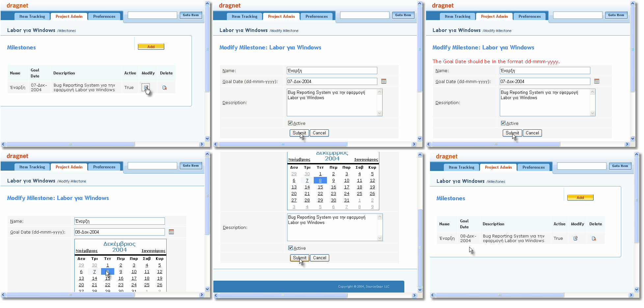Open Item Tracking tab in the 08-Δεκ-2004 milestones panel
Screen dimensions: 644x308
coord(462,167)
